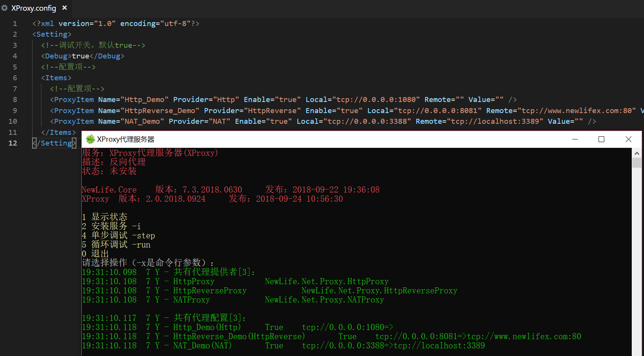Click console log line '共有代理配置[3]:'
Viewport: 644px width, 356px height.
(210, 318)
